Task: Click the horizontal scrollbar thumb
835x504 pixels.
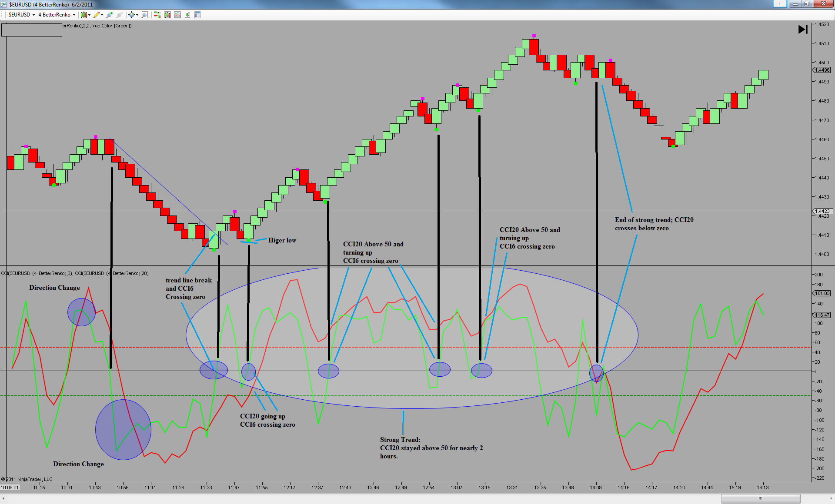Action: click(761, 498)
